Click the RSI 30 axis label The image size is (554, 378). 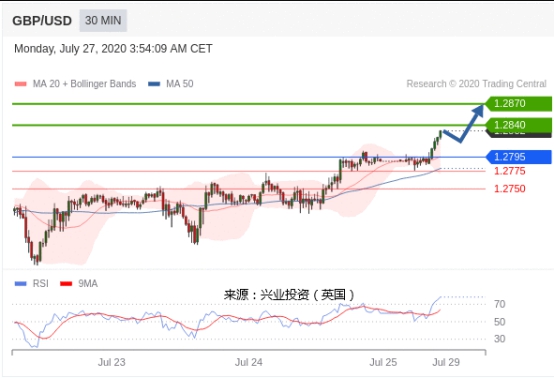pyautogui.click(x=500, y=339)
